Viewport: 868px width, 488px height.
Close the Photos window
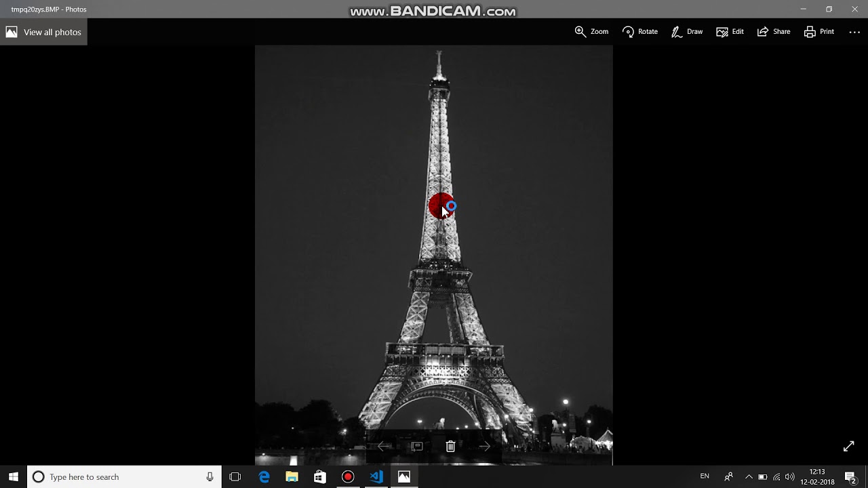point(854,9)
